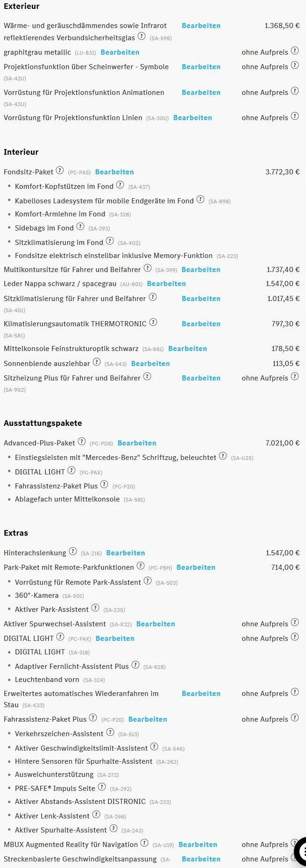Show info for Adaptiver Fernlicht-Assistent Plus
This screenshot has height=868, width=306.
(x=135, y=665)
